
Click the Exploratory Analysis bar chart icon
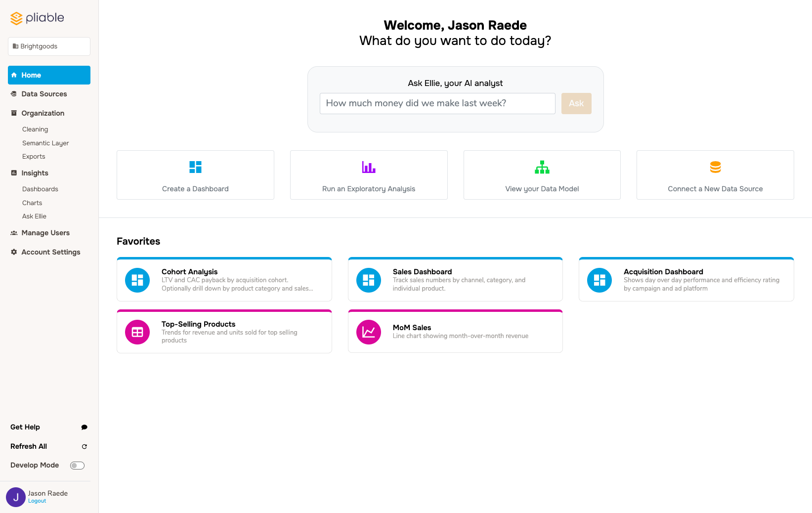(369, 167)
